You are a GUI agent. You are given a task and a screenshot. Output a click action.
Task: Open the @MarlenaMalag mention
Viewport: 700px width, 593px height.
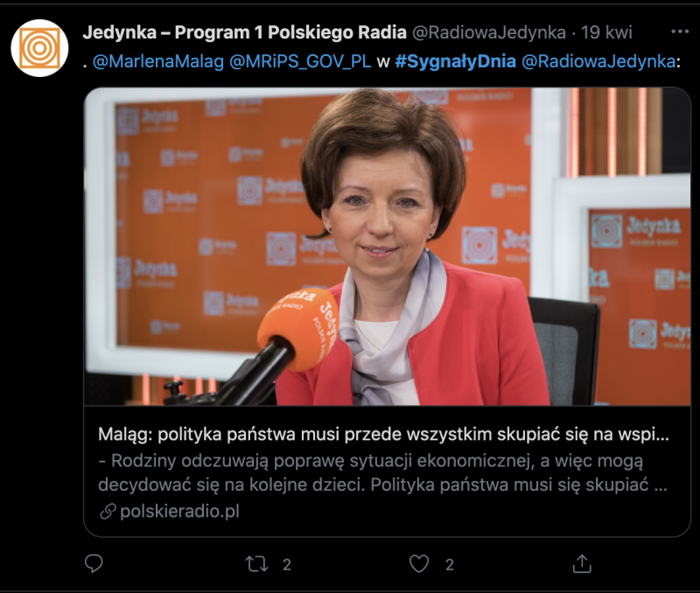coord(158,61)
